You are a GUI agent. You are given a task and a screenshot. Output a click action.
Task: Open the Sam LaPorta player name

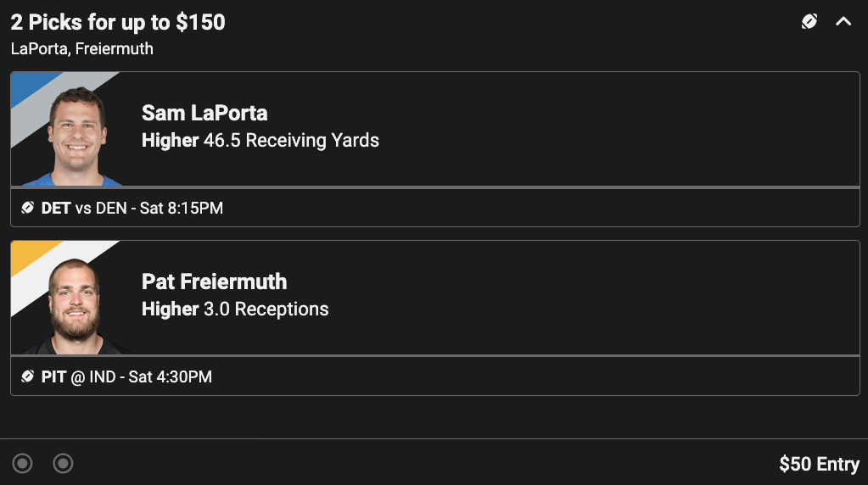click(x=204, y=113)
